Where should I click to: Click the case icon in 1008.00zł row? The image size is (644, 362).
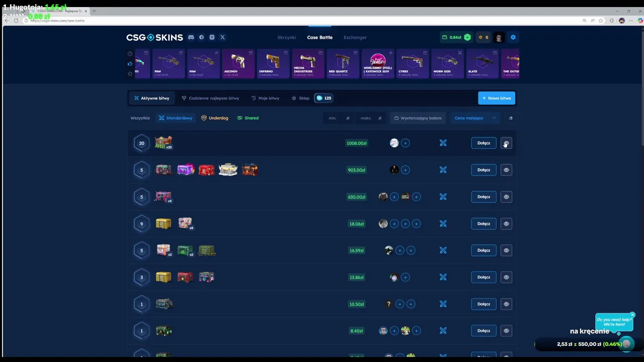[164, 143]
